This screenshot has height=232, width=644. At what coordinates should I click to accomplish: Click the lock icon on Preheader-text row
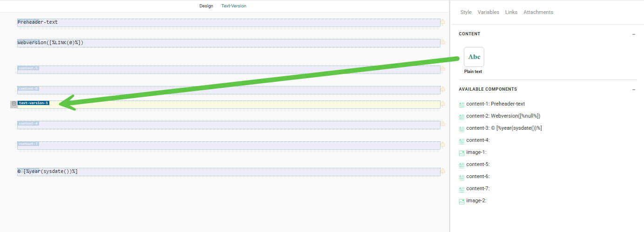[x=443, y=22]
